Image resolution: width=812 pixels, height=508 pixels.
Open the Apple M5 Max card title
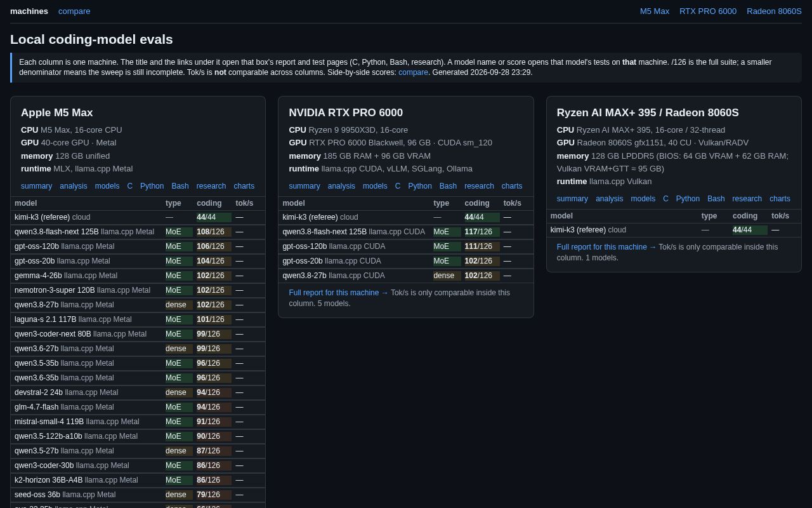(57, 112)
